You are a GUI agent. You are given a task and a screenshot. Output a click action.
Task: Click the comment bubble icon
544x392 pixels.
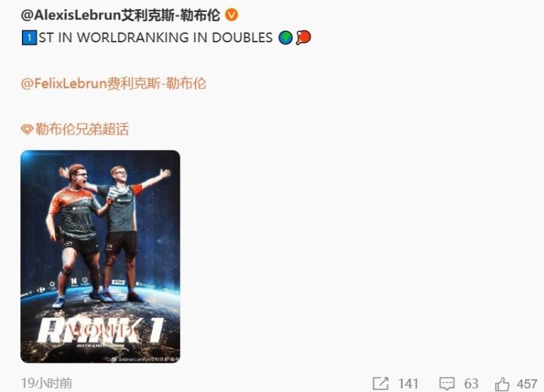click(x=447, y=384)
